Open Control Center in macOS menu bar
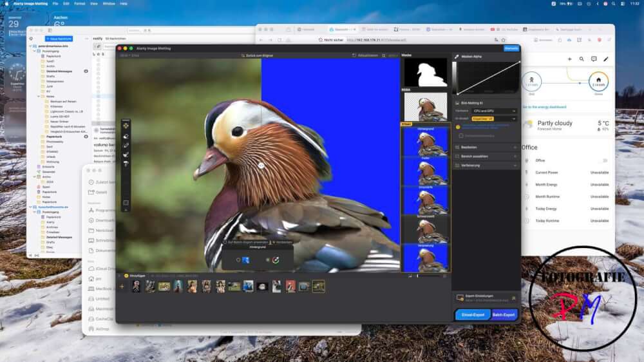 point(623,4)
